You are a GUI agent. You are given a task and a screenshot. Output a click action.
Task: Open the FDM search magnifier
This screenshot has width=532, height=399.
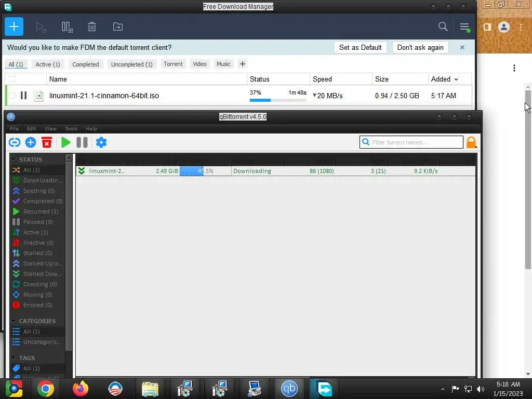(x=443, y=26)
